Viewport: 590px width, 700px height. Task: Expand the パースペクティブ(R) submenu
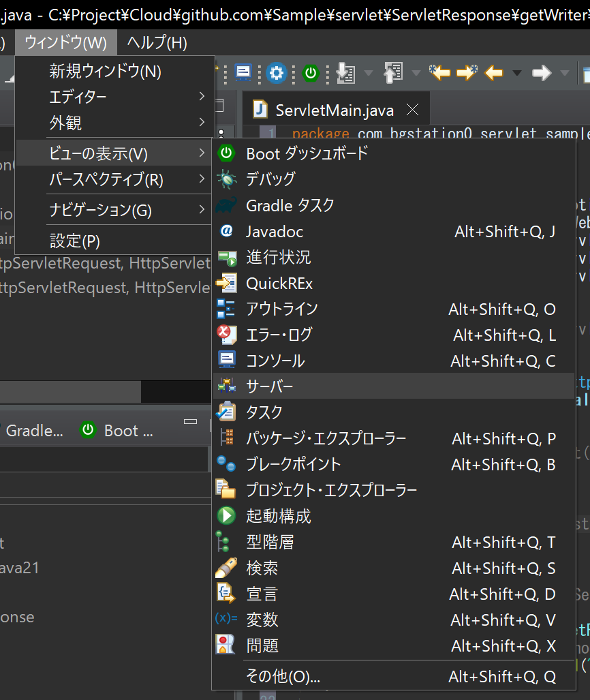[x=114, y=179]
